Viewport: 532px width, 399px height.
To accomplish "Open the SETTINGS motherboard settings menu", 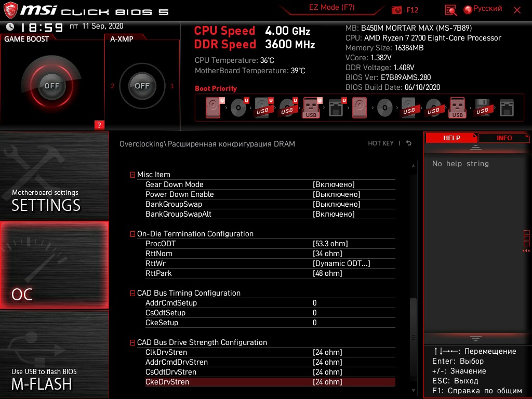I will 54,176.
